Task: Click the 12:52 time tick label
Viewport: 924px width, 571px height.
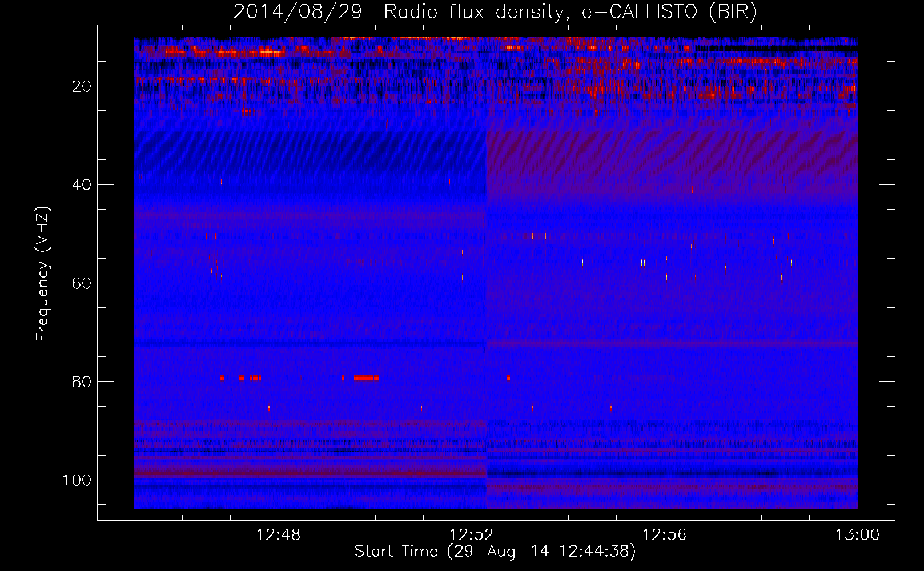Action: [x=472, y=535]
